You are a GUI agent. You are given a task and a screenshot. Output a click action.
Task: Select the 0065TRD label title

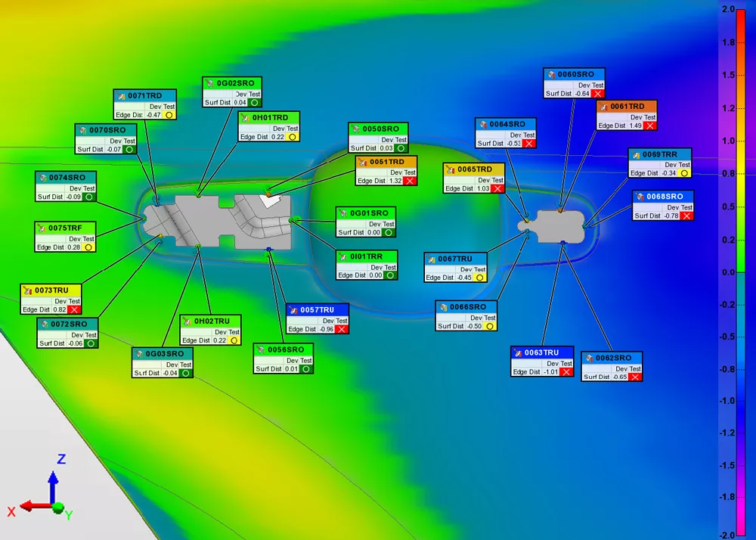point(475,169)
